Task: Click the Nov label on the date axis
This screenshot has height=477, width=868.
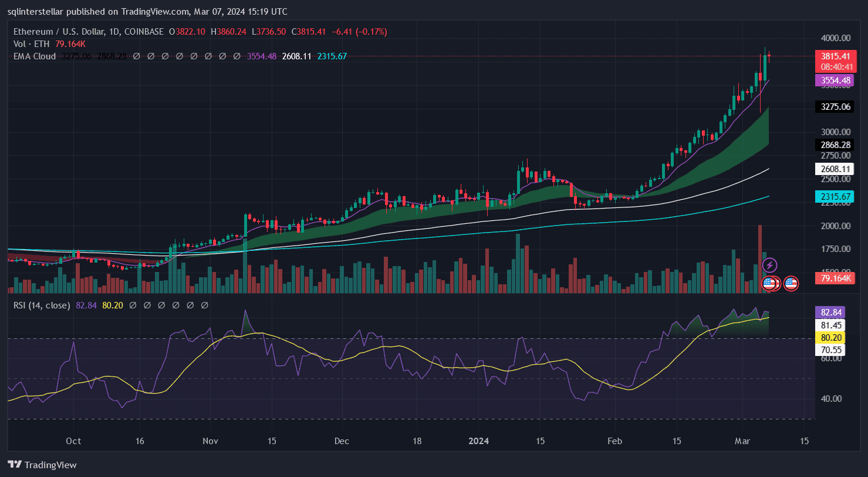Action: (210, 441)
